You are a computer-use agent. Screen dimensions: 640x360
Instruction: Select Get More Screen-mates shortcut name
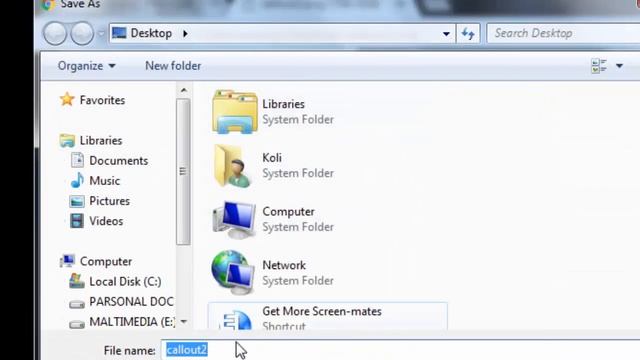(322, 311)
